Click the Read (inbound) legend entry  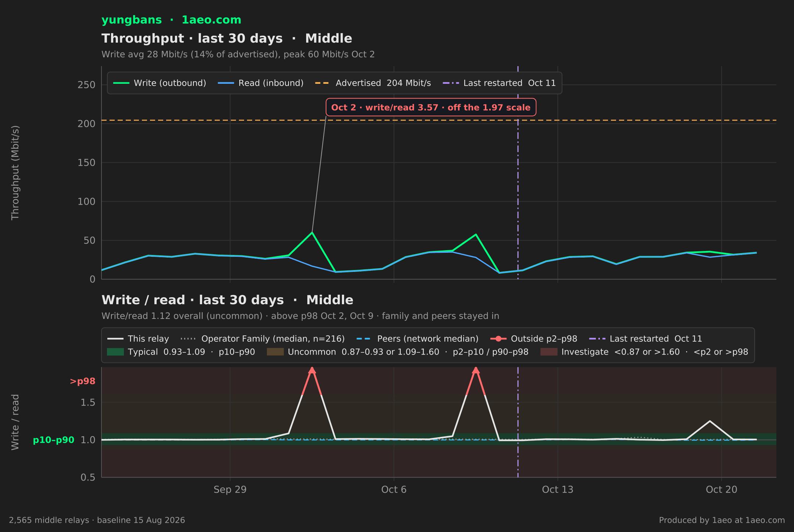click(x=261, y=83)
